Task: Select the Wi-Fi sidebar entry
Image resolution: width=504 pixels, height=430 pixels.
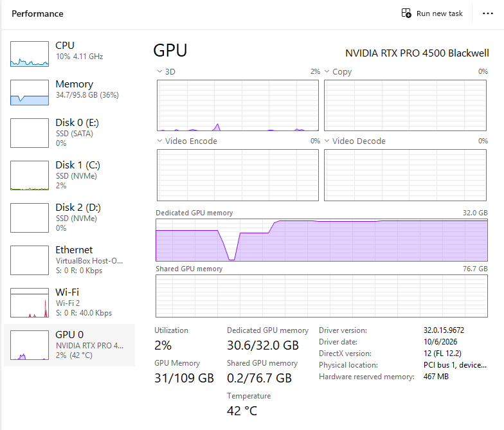Action: (69, 302)
